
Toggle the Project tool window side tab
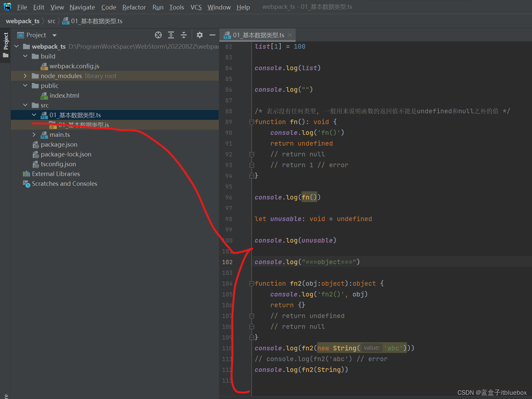6,45
